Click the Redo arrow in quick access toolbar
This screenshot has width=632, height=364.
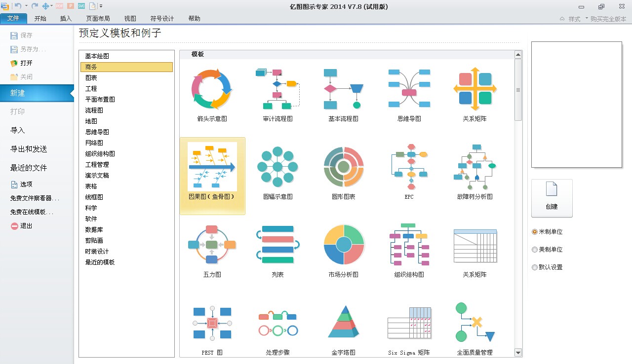[x=35, y=6]
